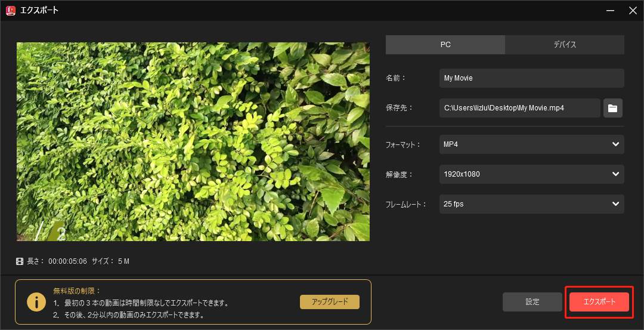The width and height of the screenshot is (644, 330).
Task: Click the 保存先： label
Action: (399, 108)
